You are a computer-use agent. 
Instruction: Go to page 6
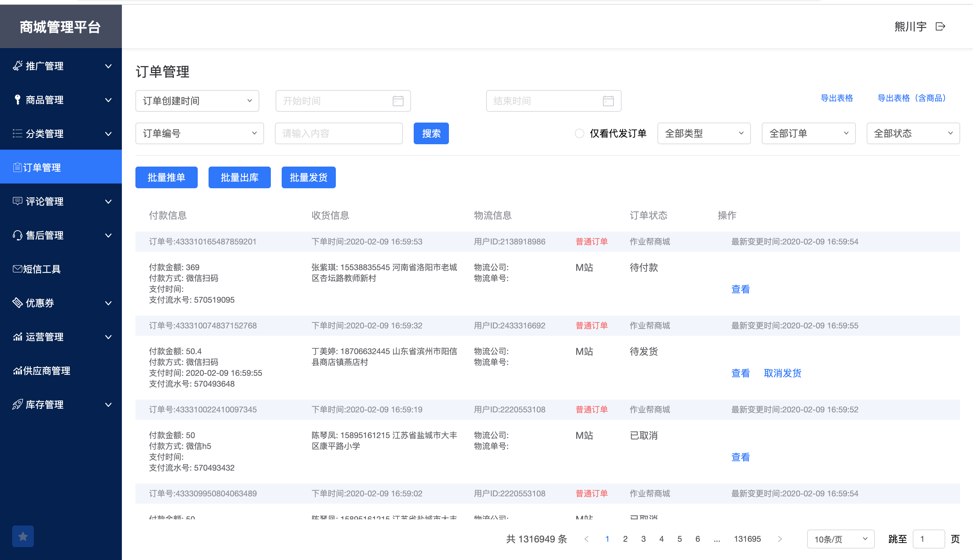[698, 539]
